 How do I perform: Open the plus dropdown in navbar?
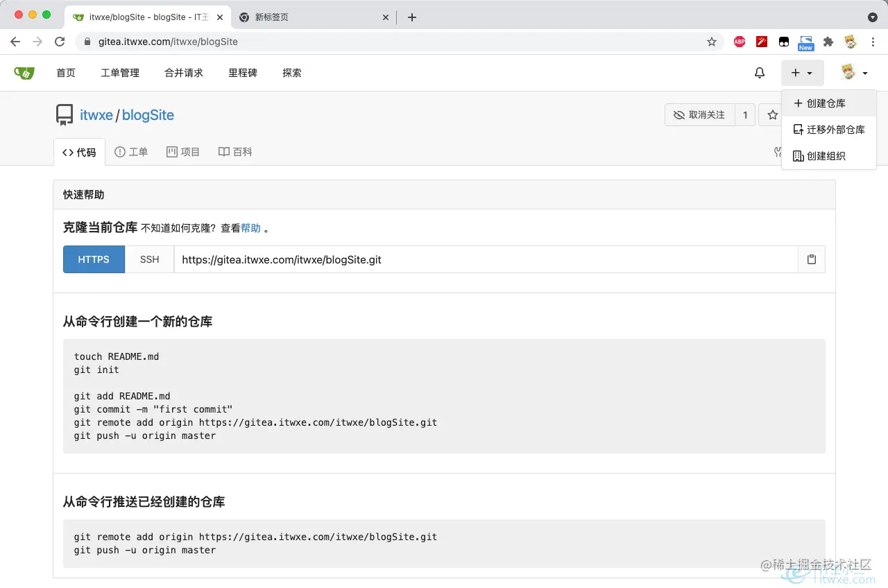(x=803, y=72)
